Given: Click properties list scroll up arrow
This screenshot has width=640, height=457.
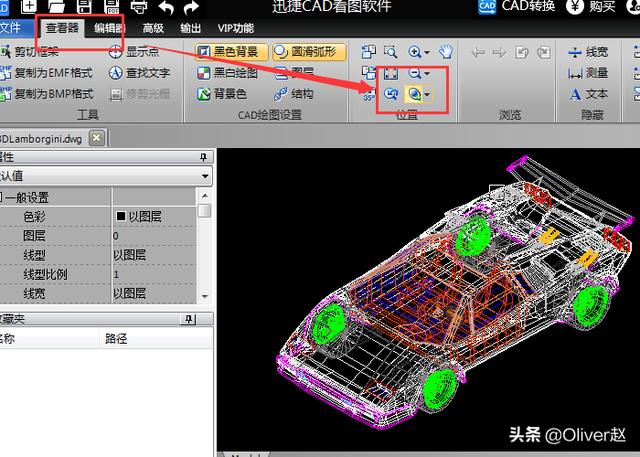Looking at the screenshot, I should tap(204, 196).
